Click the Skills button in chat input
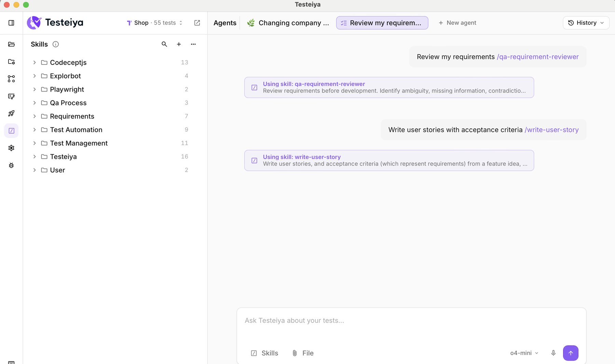The height and width of the screenshot is (364, 615). pyautogui.click(x=264, y=353)
